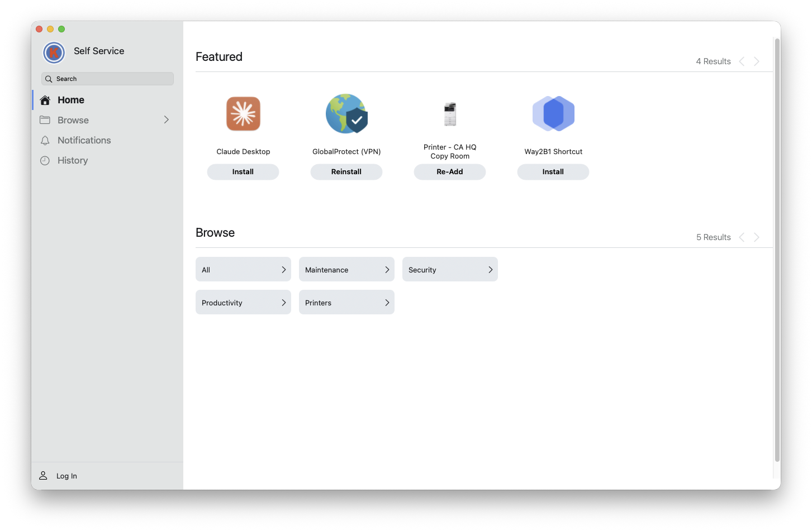Expand the Browse sidebar chevron
Image resolution: width=812 pixels, height=531 pixels.
pos(166,119)
